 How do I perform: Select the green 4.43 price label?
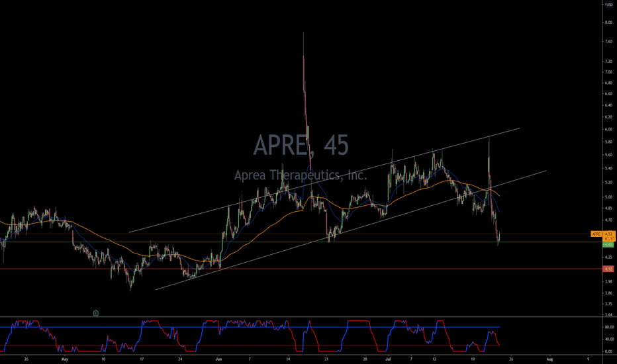click(x=608, y=245)
